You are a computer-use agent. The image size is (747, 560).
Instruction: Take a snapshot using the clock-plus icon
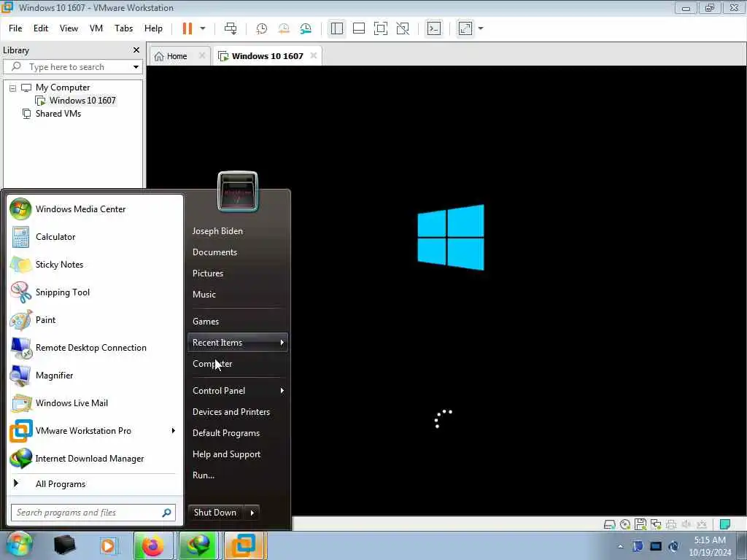[x=262, y=28]
